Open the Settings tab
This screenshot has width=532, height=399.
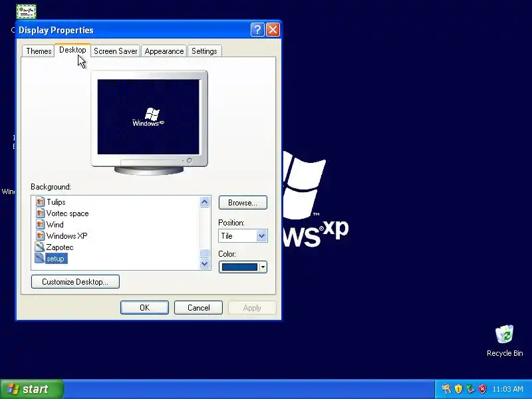204,51
